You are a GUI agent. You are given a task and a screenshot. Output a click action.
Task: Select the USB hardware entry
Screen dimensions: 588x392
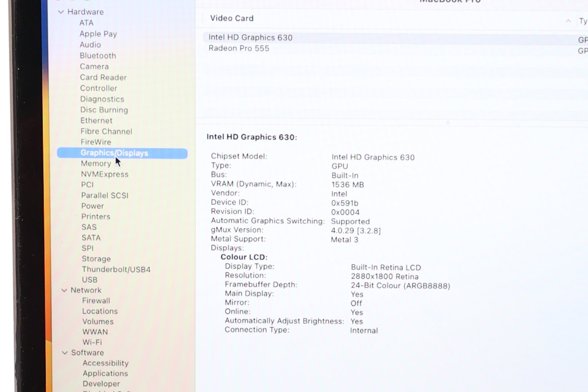(90, 280)
